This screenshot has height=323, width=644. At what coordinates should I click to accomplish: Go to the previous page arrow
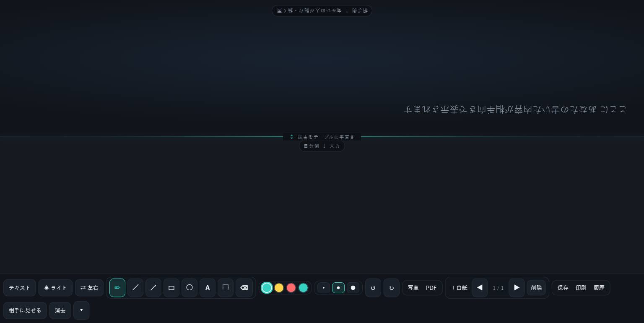click(480, 288)
